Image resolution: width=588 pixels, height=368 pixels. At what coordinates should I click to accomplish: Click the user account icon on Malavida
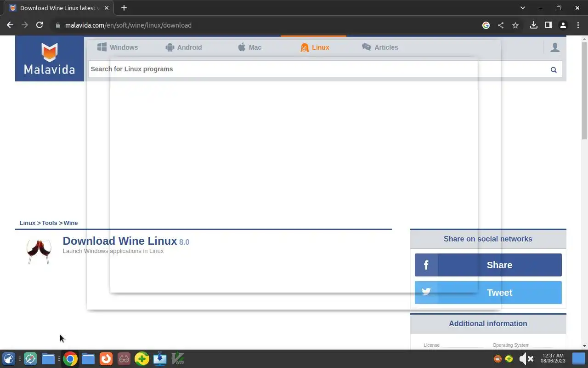click(x=555, y=47)
